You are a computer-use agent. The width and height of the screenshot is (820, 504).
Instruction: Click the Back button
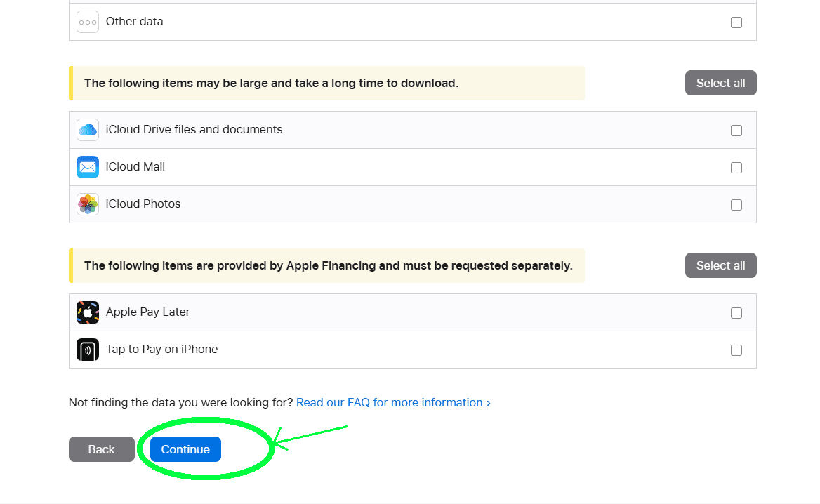(x=101, y=449)
